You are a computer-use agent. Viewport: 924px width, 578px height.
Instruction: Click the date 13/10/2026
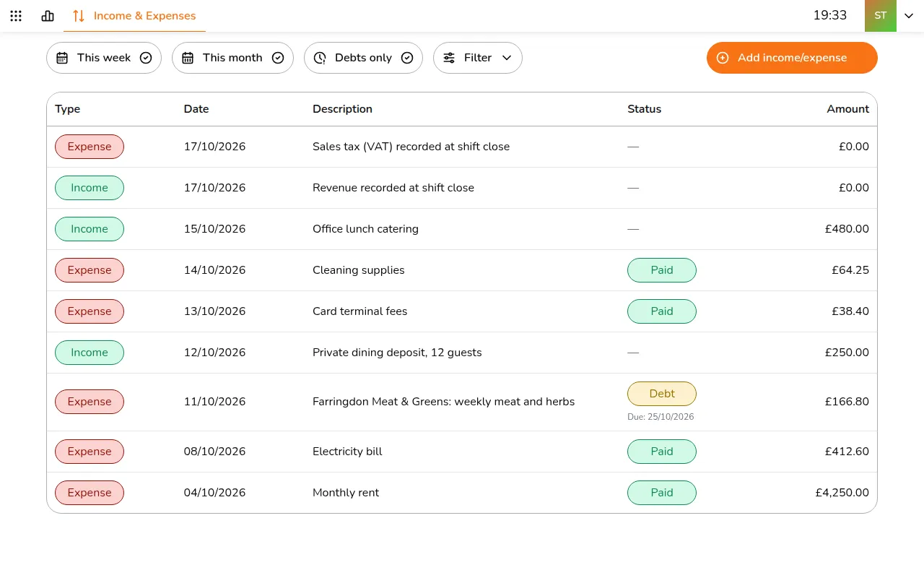click(x=214, y=311)
